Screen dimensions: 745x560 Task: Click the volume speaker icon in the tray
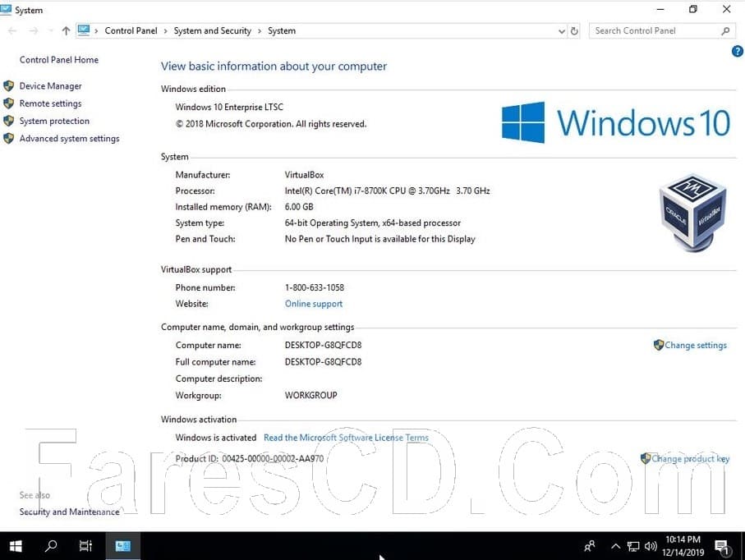click(651, 546)
